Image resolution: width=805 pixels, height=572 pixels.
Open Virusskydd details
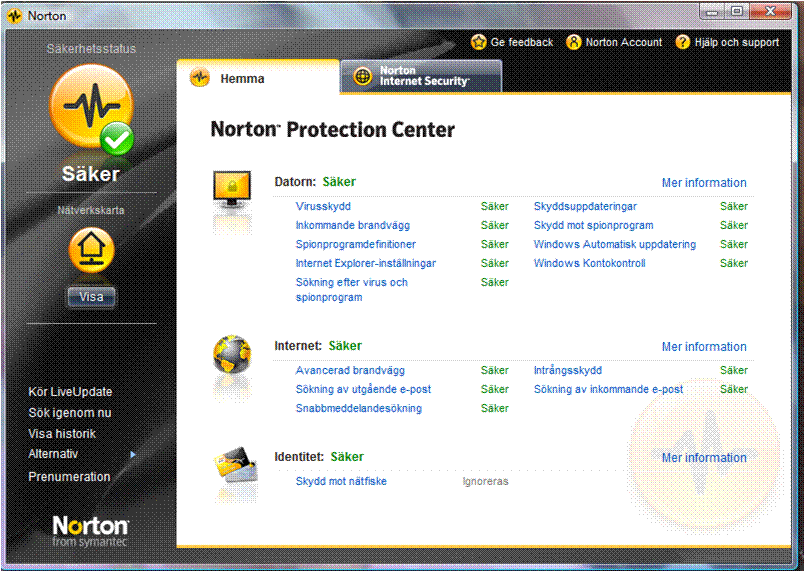(323, 206)
